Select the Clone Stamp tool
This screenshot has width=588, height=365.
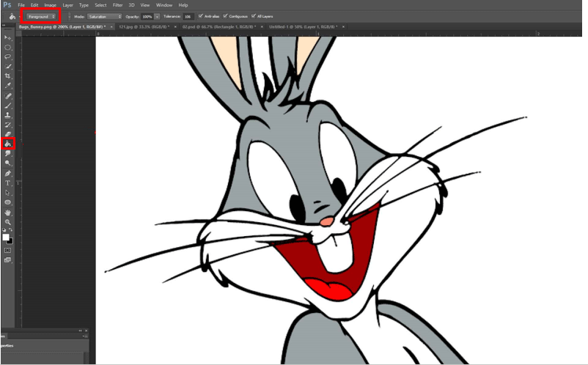(x=7, y=115)
